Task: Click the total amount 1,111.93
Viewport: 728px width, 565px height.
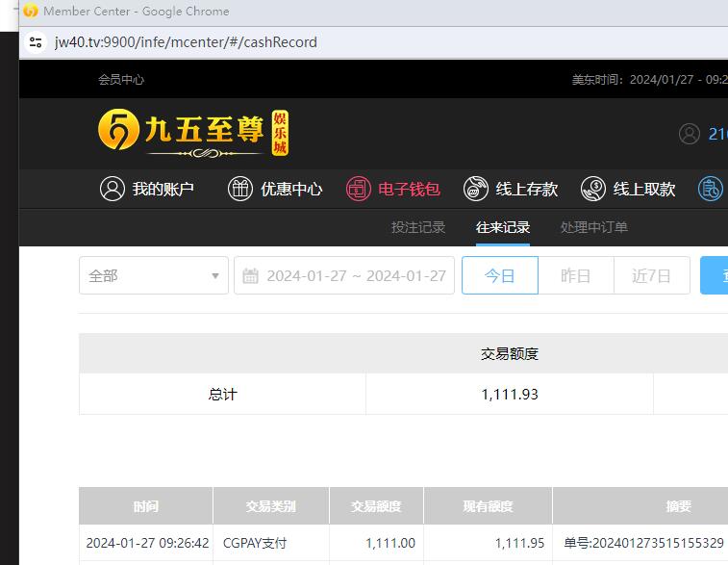Action: click(x=510, y=394)
